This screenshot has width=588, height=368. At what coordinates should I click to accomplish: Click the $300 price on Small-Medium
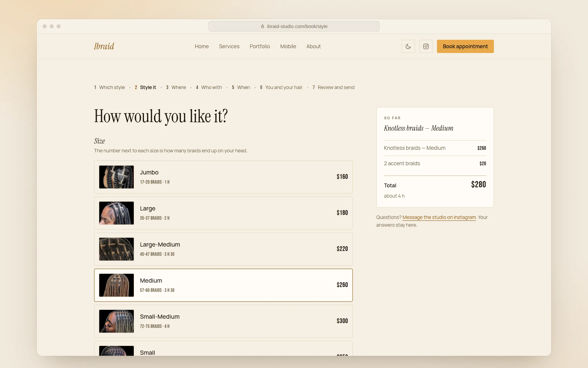pos(342,321)
